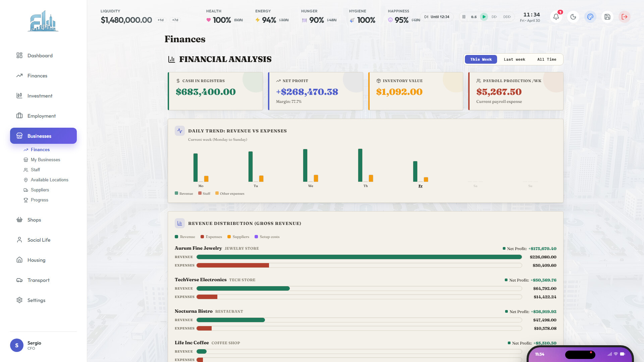Image resolution: width=644 pixels, height=362 pixels.
Task: Set triple fast-forward speed
Action: pos(507,17)
